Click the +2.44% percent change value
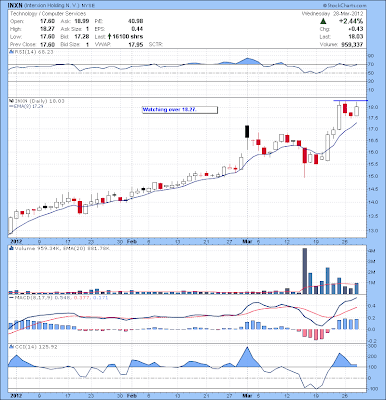Image resolution: width=386 pixels, height=400 pixels. [351, 21]
